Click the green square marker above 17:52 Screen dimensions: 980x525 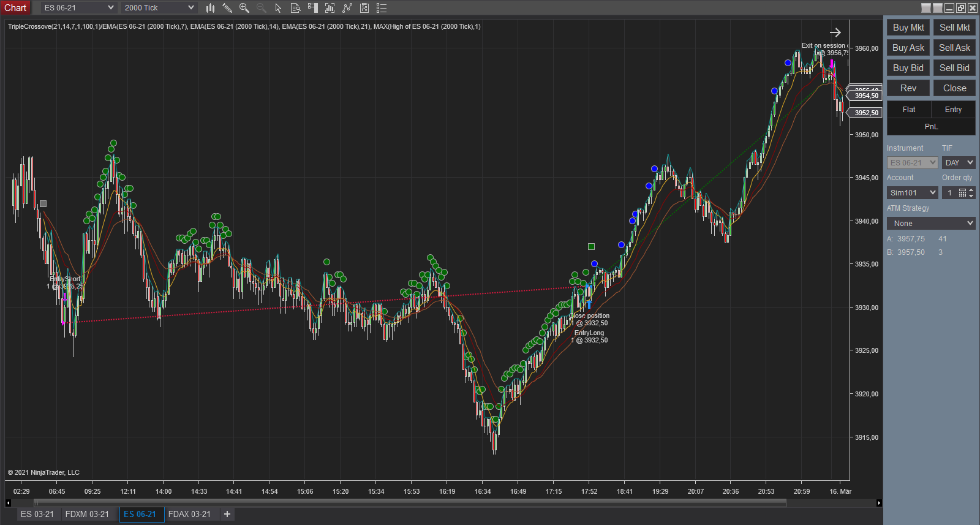591,246
